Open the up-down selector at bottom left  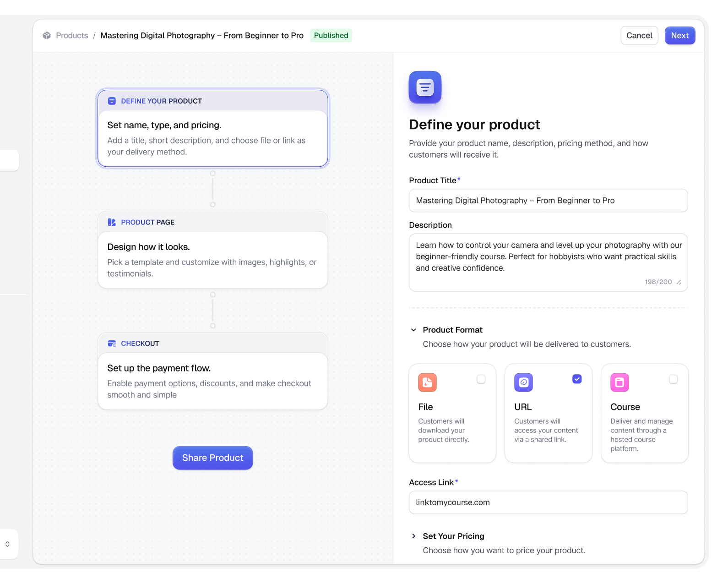7,544
